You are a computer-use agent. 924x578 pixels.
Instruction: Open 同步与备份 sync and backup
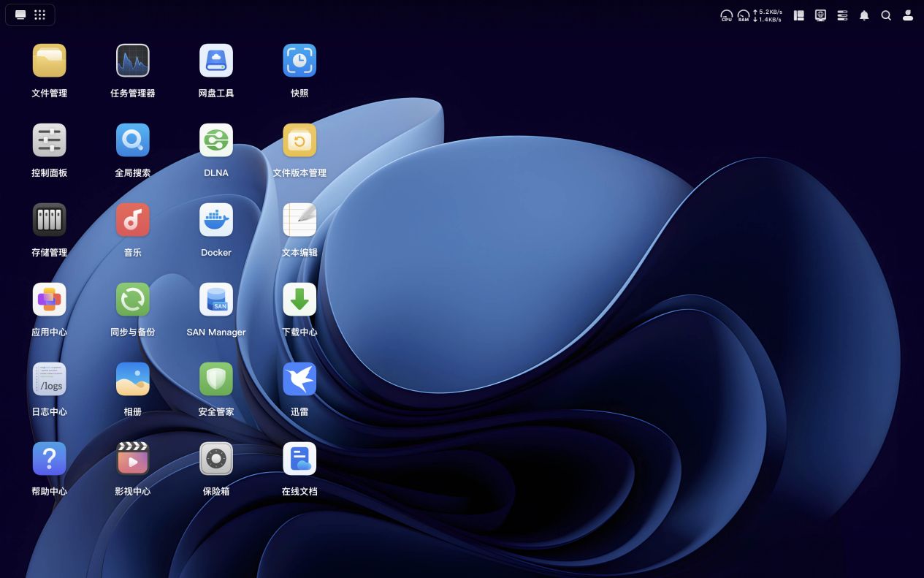tap(132, 300)
